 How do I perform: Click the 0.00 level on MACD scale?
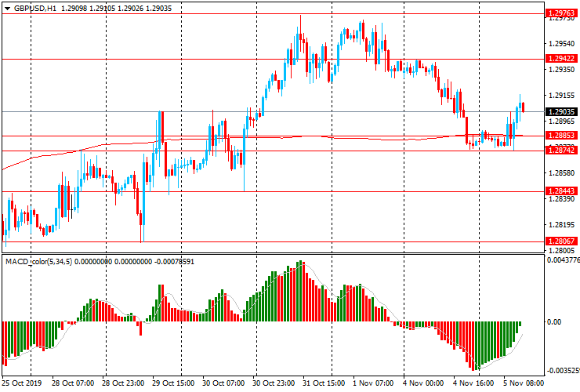[x=553, y=322]
